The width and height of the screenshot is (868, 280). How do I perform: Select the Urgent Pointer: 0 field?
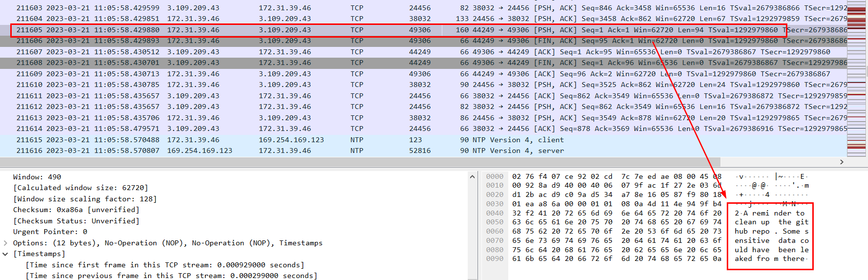pos(50,232)
